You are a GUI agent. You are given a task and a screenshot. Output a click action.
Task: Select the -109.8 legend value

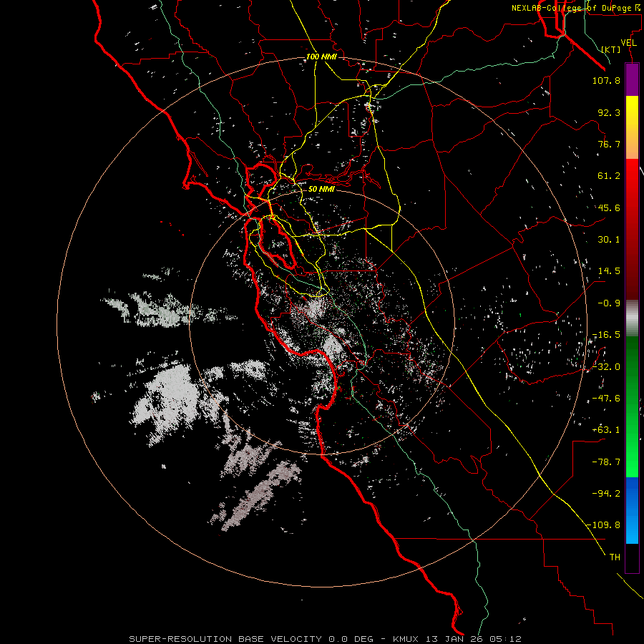603,525
